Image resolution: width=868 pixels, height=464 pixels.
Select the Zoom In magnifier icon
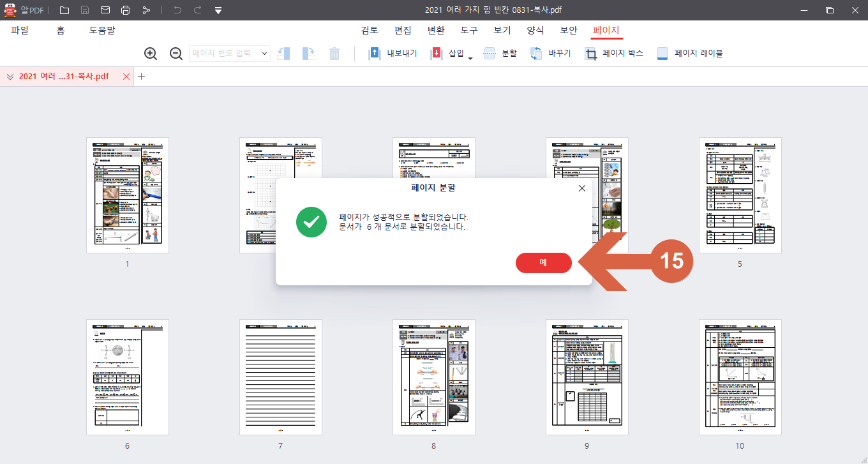click(151, 54)
